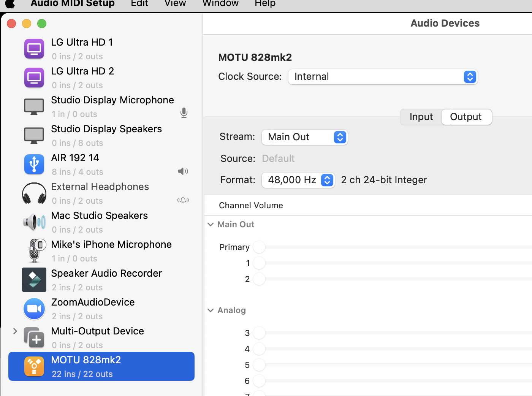
Task: Click the alert sound indicator on External Headphones
Action: coord(183,200)
